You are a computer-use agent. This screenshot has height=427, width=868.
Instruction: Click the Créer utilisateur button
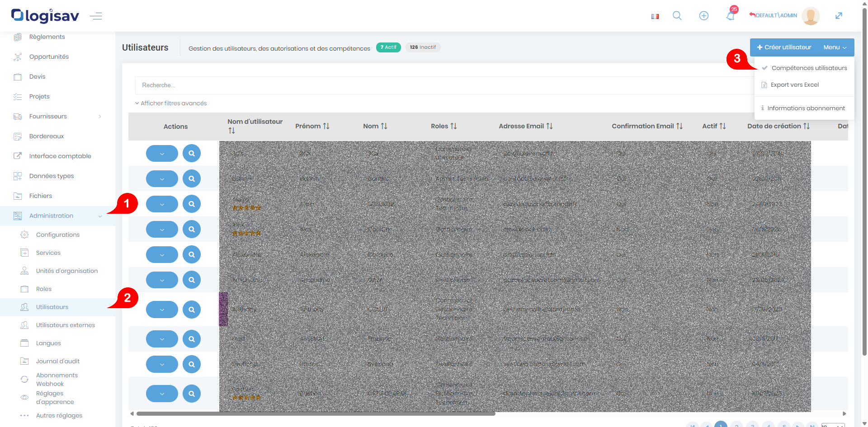pyautogui.click(x=784, y=47)
